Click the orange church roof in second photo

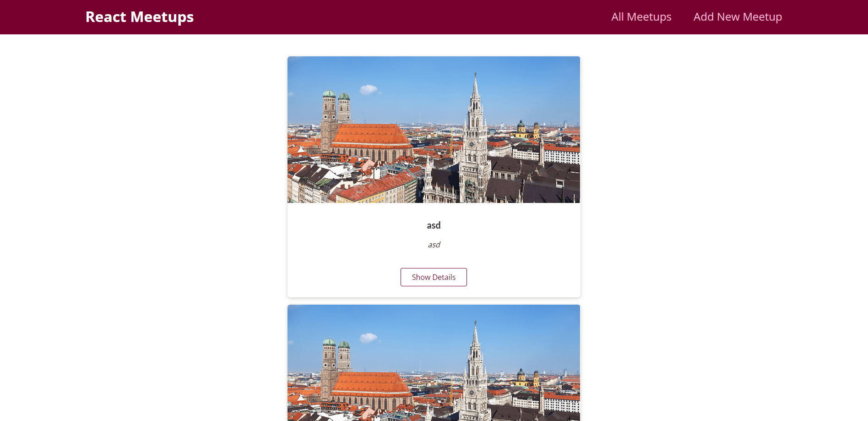(371, 383)
